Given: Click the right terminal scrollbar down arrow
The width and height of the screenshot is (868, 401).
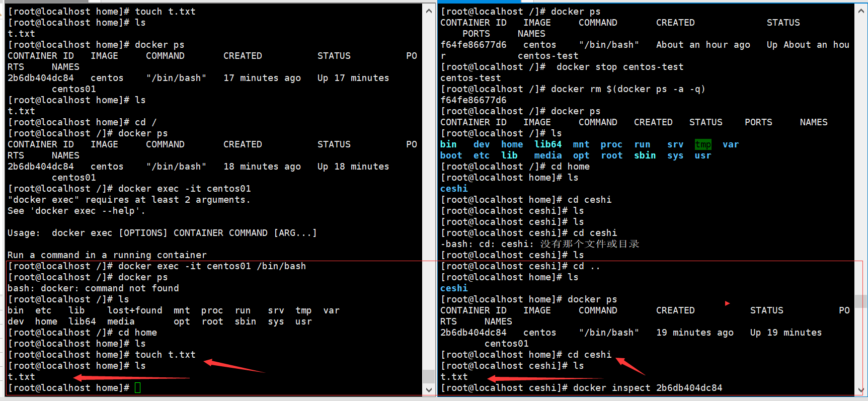Looking at the screenshot, I should point(860,389).
